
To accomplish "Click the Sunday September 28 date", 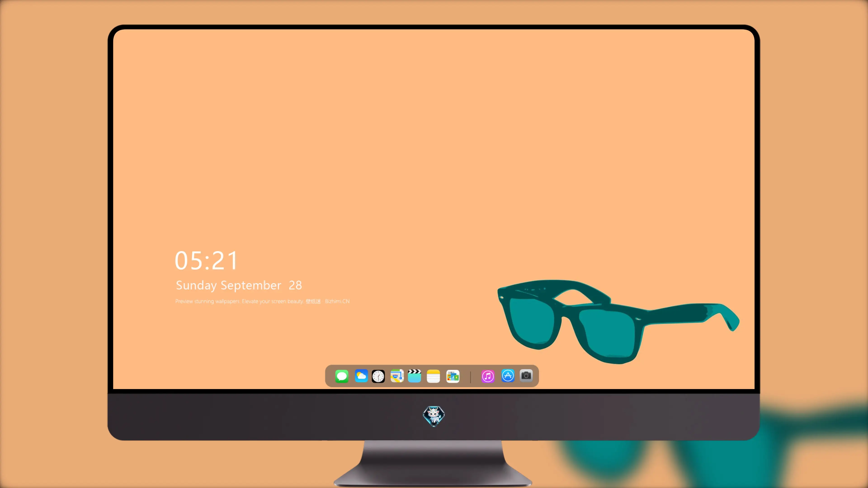I will tap(239, 285).
